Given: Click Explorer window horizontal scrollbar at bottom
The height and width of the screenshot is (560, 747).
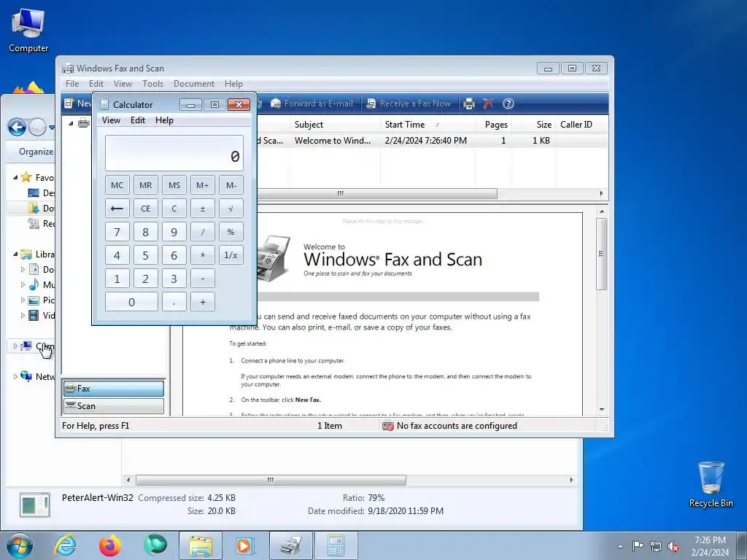Looking at the screenshot, I should point(271,480).
